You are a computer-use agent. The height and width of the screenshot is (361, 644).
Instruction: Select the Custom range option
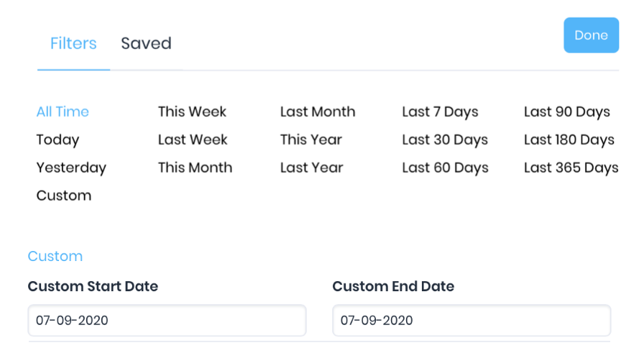64,196
